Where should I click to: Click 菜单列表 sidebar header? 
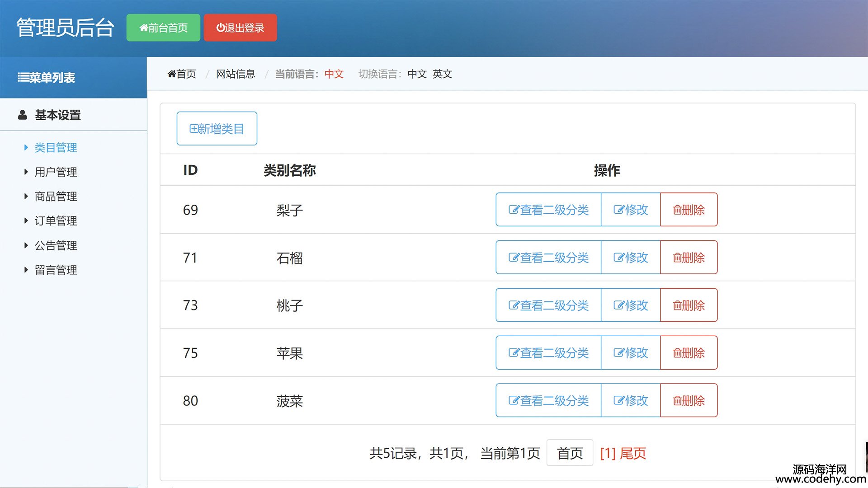click(46, 78)
